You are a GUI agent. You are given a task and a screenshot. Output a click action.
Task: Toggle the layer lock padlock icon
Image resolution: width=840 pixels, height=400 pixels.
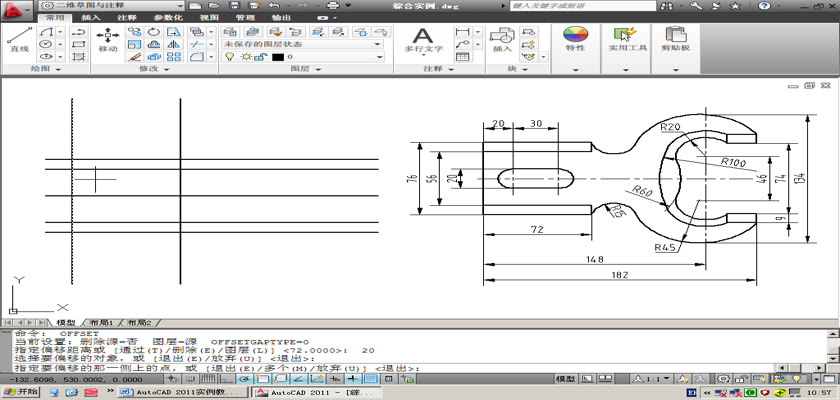click(259, 57)
